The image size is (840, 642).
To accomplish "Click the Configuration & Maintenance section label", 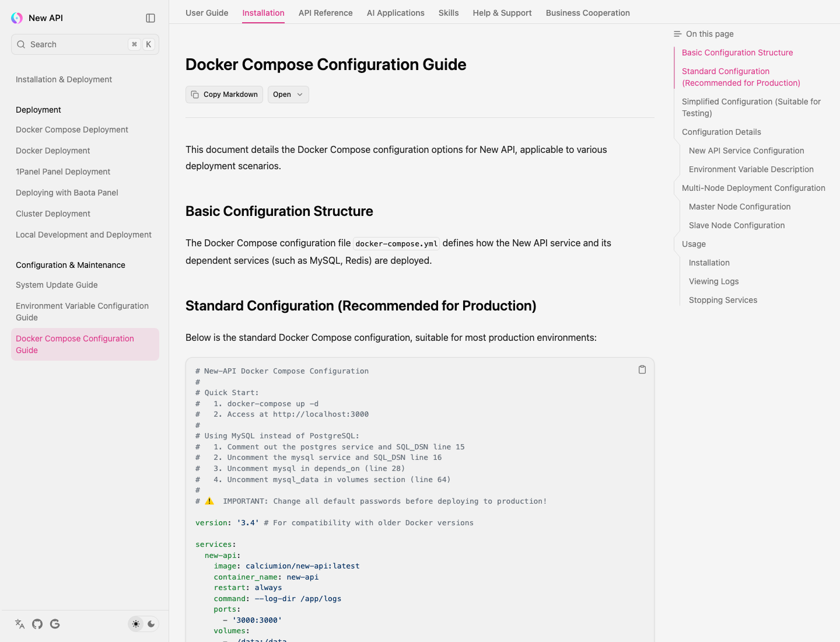I will click(71, 265).
